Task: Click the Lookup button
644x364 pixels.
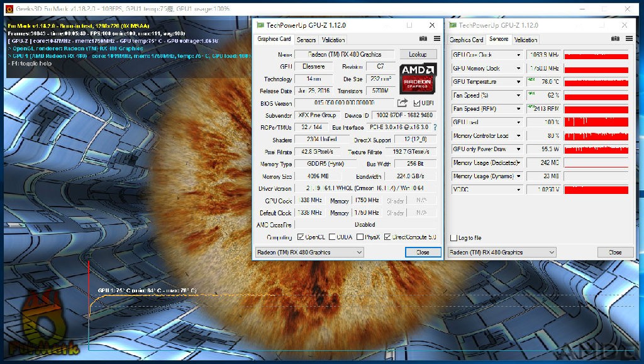Action: 418,54
